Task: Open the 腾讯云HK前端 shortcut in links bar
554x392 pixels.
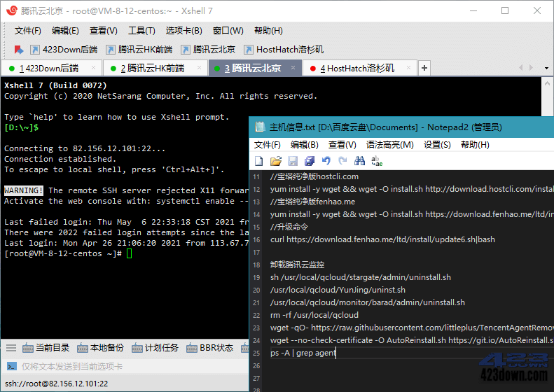Action: pos(139,50)
